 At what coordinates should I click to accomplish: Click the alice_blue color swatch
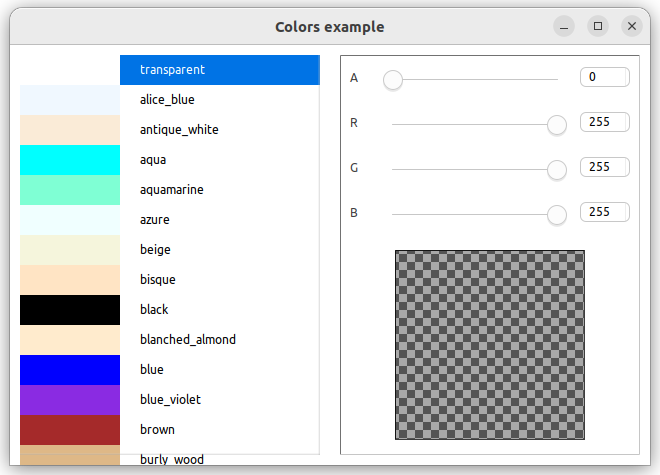(x=70, y=100)
